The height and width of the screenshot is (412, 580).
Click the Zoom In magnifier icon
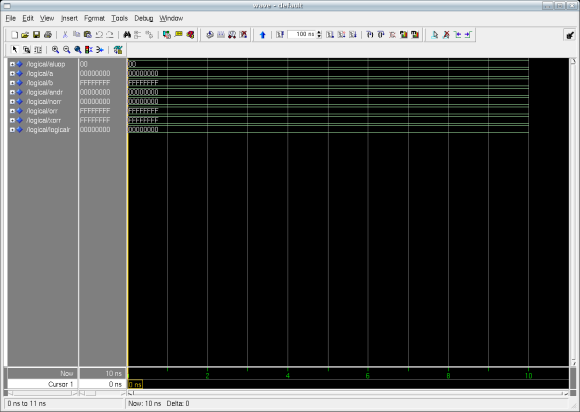pyautogui.click(x=55, y=50)
